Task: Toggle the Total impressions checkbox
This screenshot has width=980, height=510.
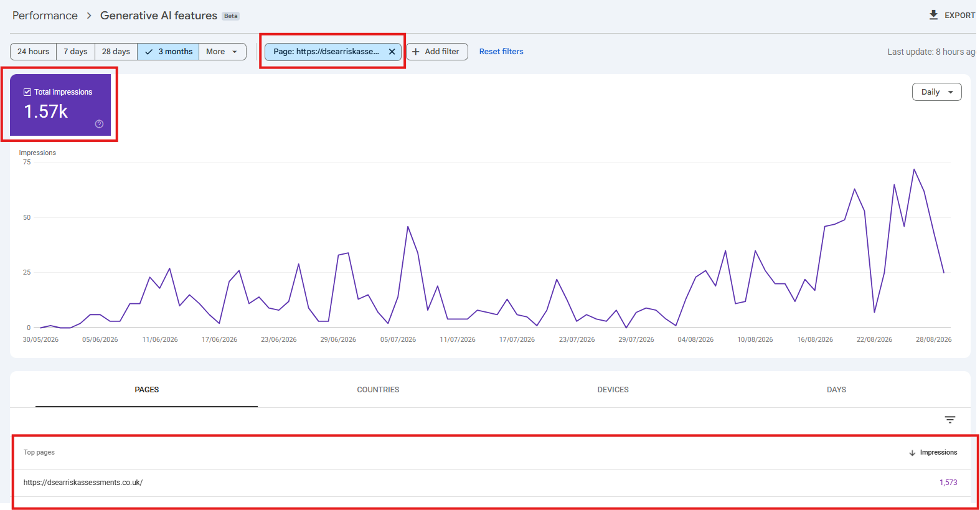Action: tap(27, 92)
